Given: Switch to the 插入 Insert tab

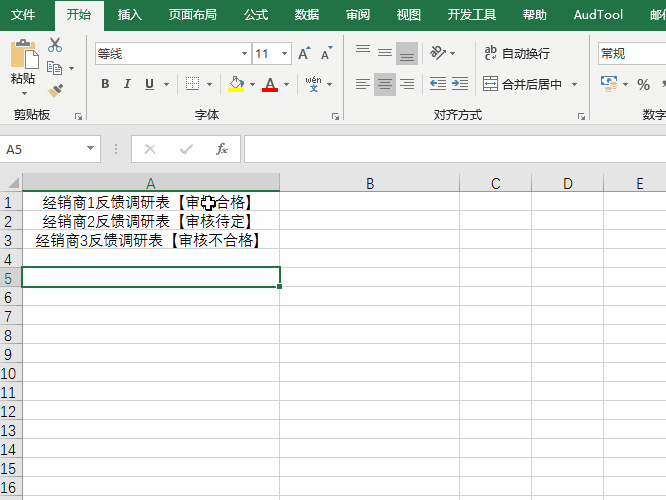Looking at the screenshot, I should [130, 15].
